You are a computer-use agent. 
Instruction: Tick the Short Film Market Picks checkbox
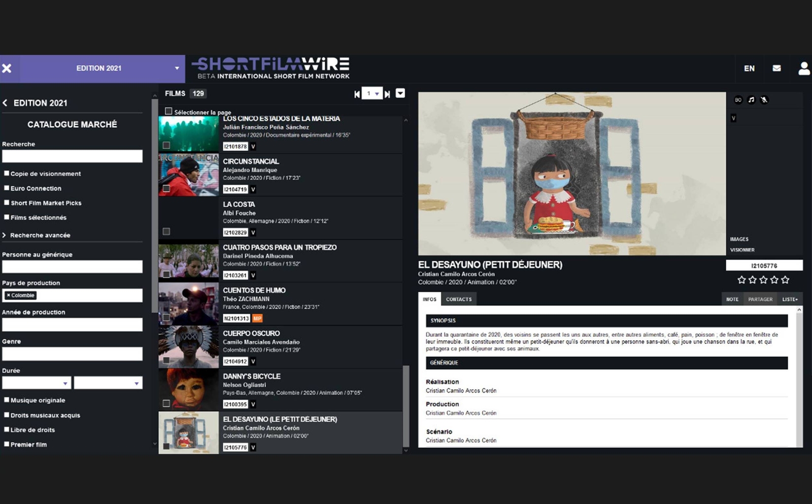tap(7, 203)
